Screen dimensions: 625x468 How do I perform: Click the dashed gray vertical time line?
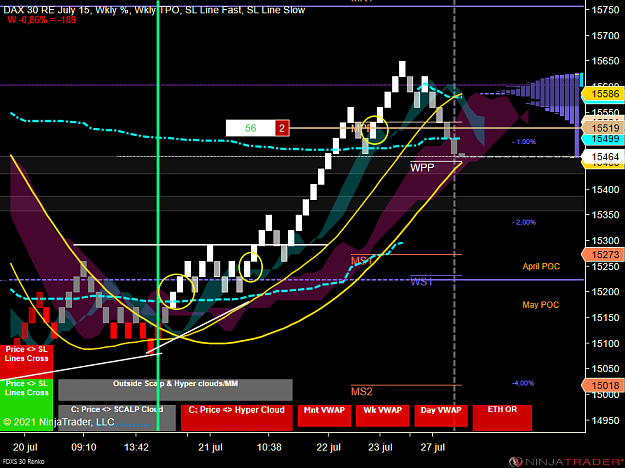pyautogui.click(x=454, y=215)
